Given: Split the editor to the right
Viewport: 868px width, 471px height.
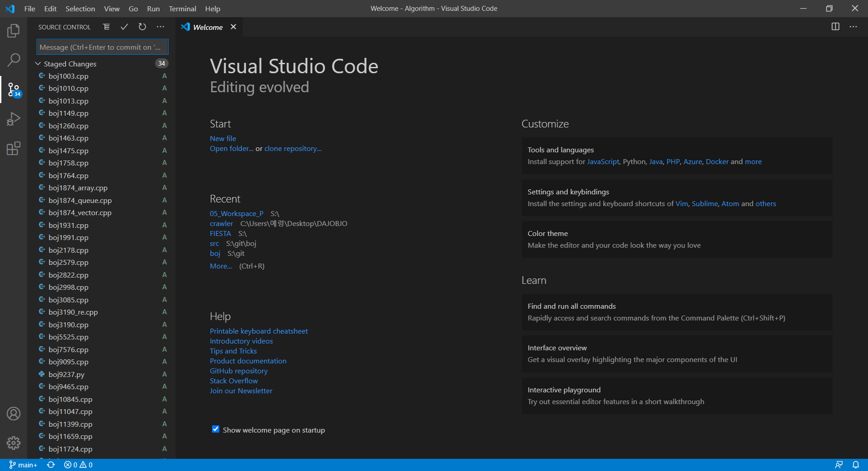Looking at the screenshot, I should tap(835, 27).
